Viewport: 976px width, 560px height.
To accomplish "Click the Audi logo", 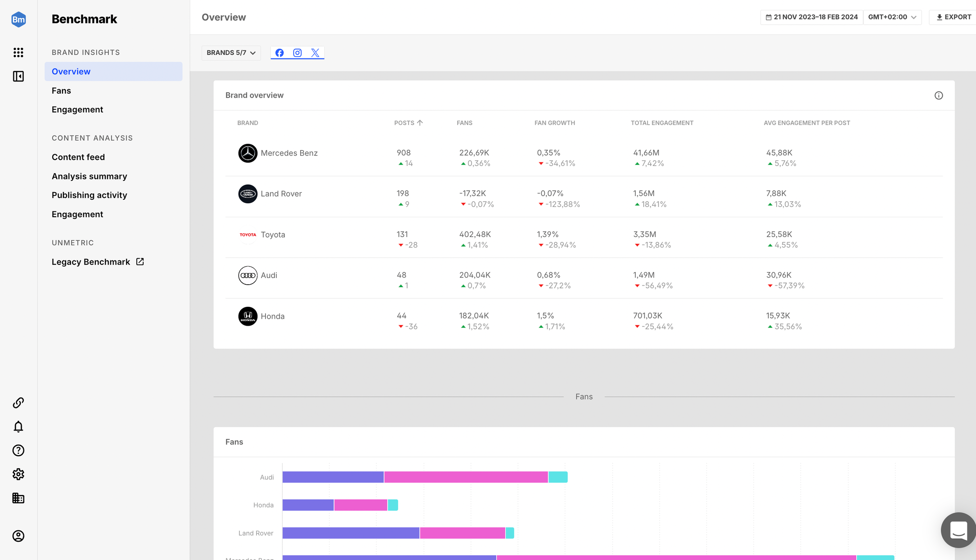I will coord(247,275).
